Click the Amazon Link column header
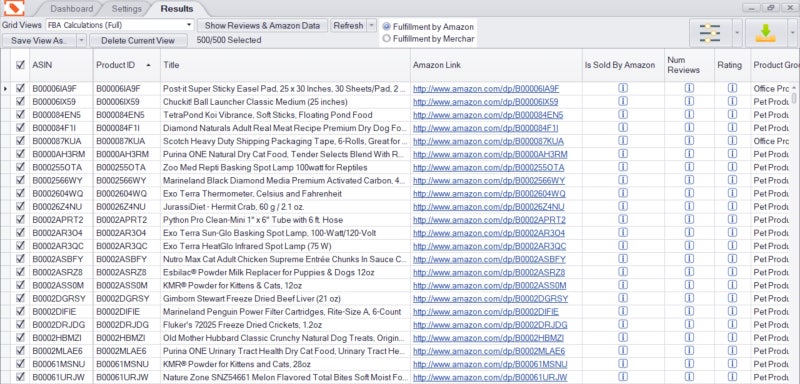This screenshot has width=800, height=384. (496, 65)
